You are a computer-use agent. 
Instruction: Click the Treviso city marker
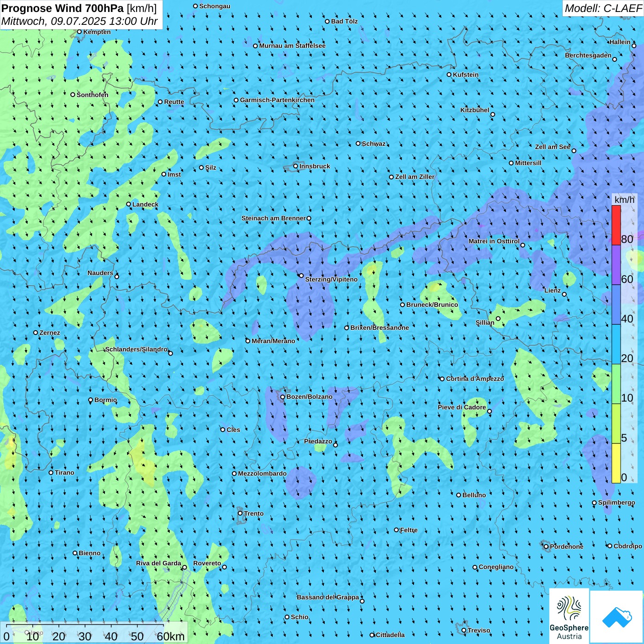pyautogui.click(x=464, y=630)
